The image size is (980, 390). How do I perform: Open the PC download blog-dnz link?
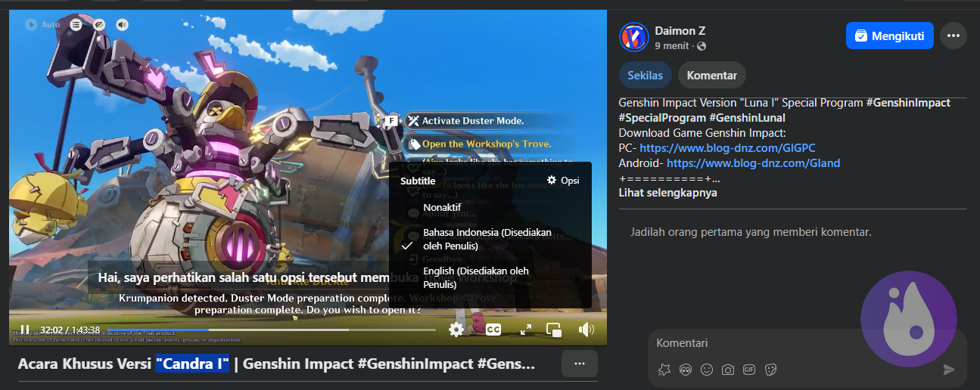727,148
